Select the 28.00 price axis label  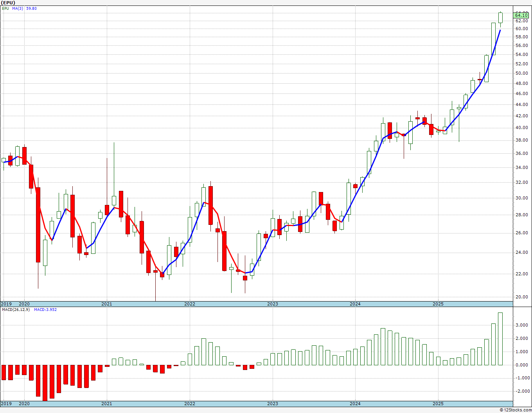point(521,215)
